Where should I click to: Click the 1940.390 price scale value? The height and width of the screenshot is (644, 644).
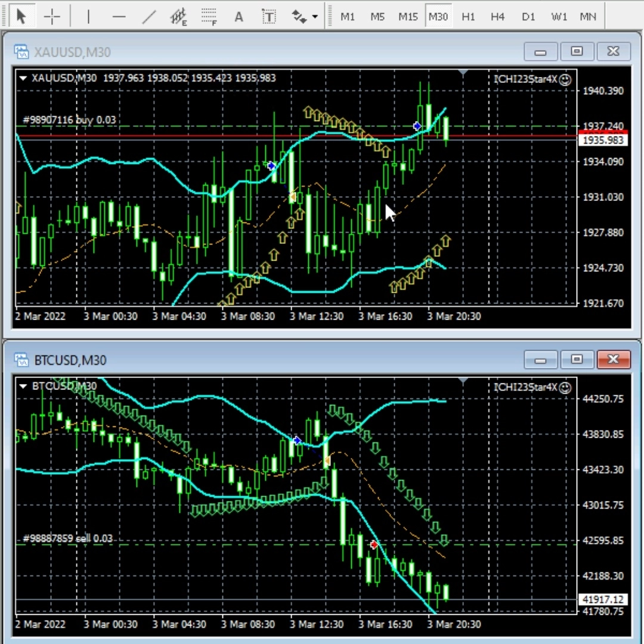603,91
